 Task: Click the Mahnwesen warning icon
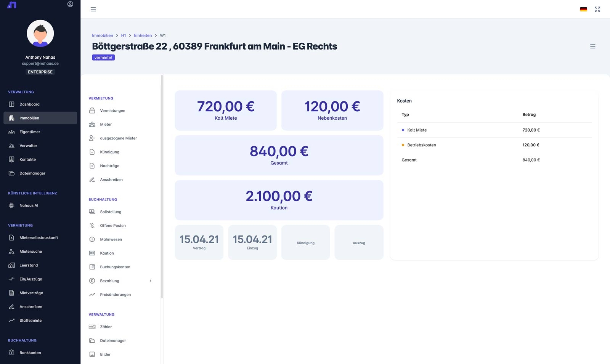coord(92,239)
